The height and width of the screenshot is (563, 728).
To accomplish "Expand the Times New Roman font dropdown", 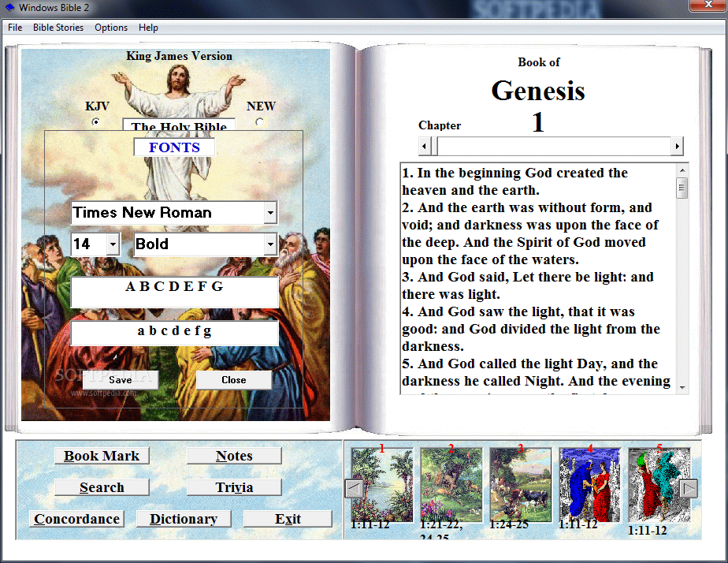I will pos(270,213).
